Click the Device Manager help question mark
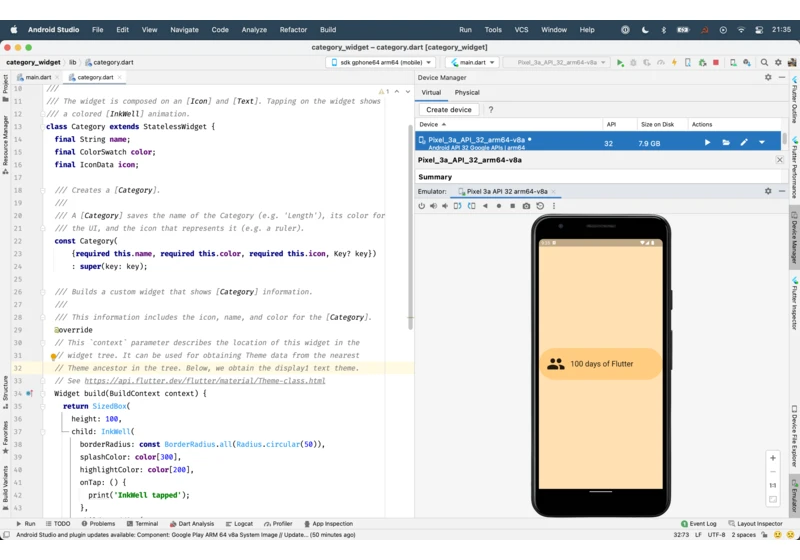The height and width of the screenshot is (560, 800). [491, 110]
